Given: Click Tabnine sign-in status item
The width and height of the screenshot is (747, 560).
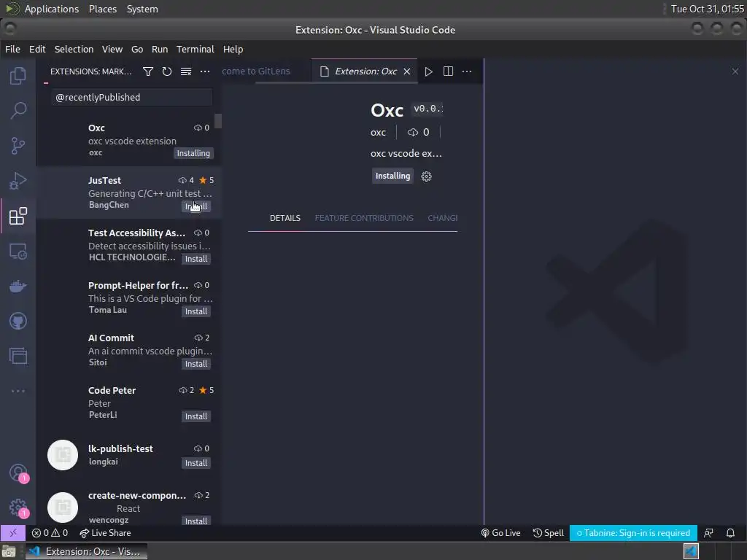Looking at the screenshot, I should coord(633,533).
